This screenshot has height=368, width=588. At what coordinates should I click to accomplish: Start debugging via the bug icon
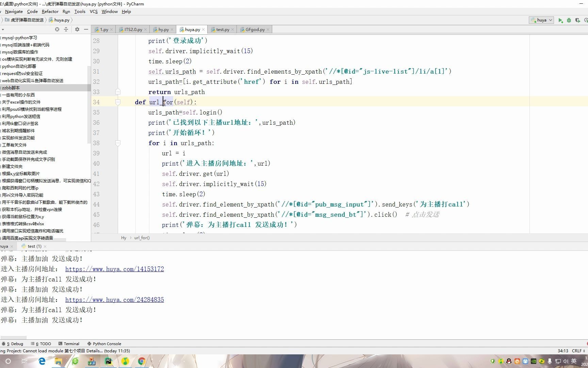tap(569, 20)
